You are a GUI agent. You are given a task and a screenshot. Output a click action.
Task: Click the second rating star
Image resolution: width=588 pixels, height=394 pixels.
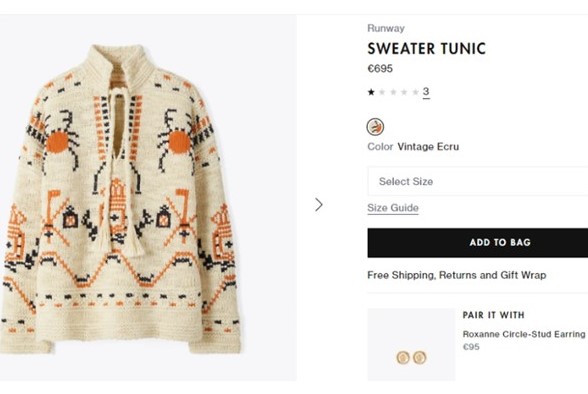(x=382, y=92)
